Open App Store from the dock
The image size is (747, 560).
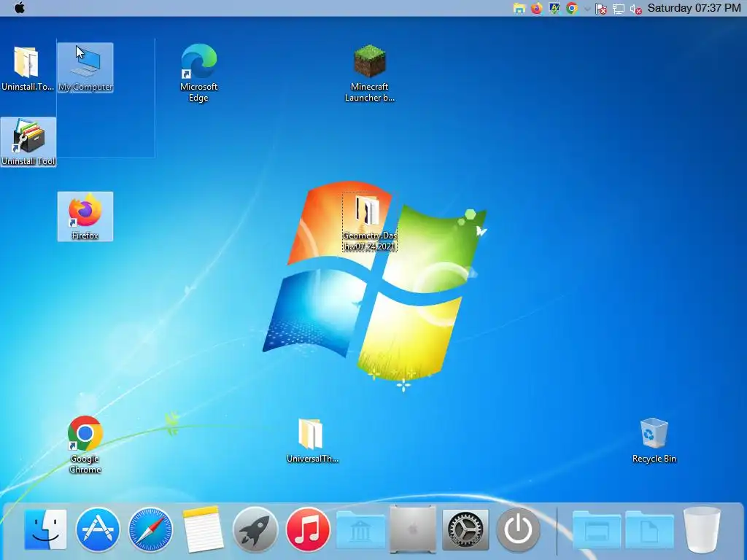98,529
